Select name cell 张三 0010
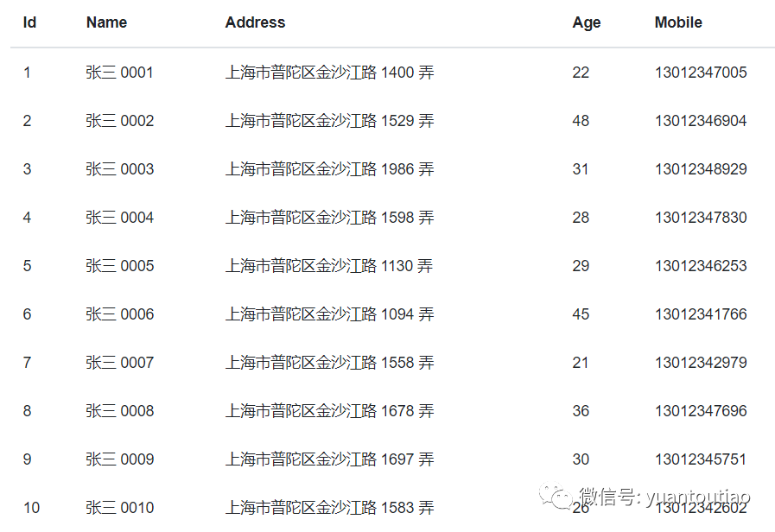The image size is (775, 532). pyautogui.click(x=119, y=508)
